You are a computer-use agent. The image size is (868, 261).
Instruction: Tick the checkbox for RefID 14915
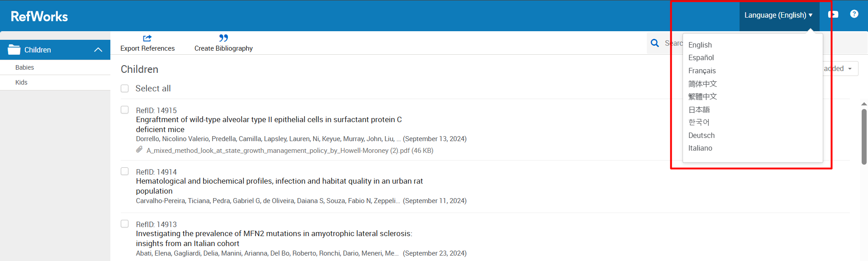pos(125,110)
